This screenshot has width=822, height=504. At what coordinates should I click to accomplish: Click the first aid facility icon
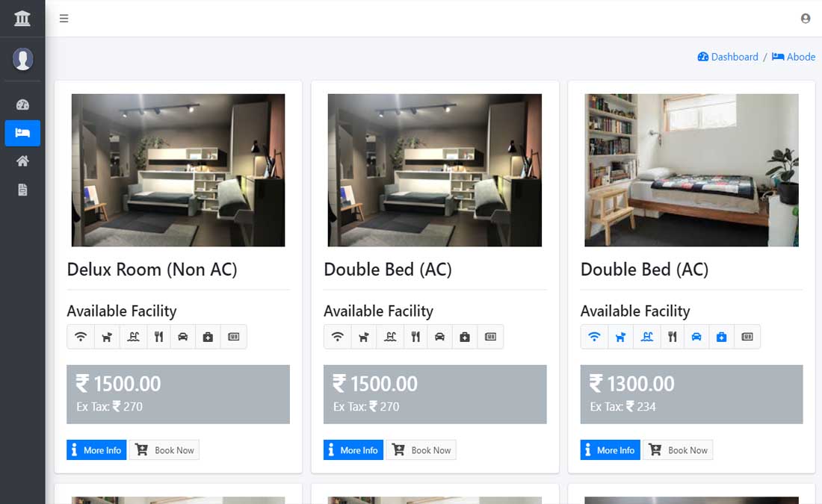click(208, 337)
